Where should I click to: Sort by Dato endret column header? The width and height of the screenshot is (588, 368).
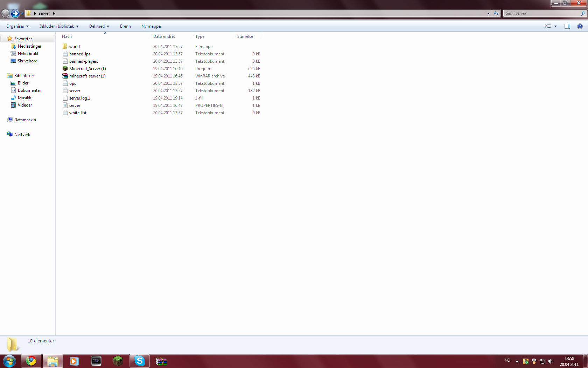coord(172,36)
